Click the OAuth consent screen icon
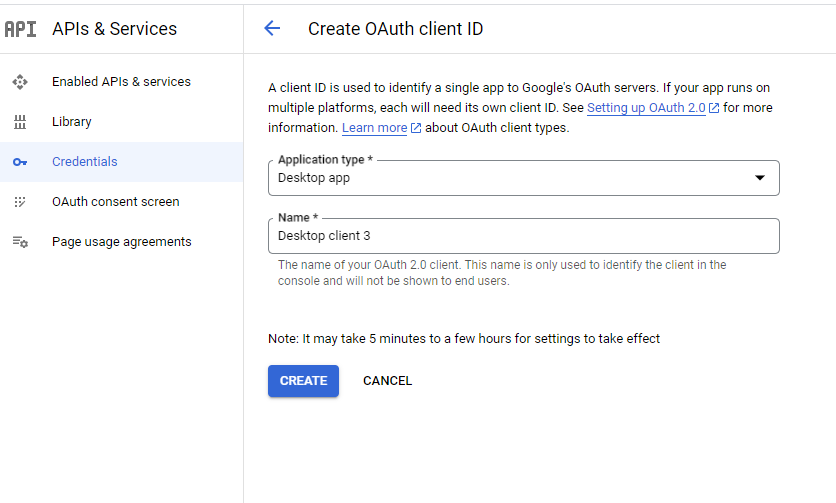 (x=20, y=202)
